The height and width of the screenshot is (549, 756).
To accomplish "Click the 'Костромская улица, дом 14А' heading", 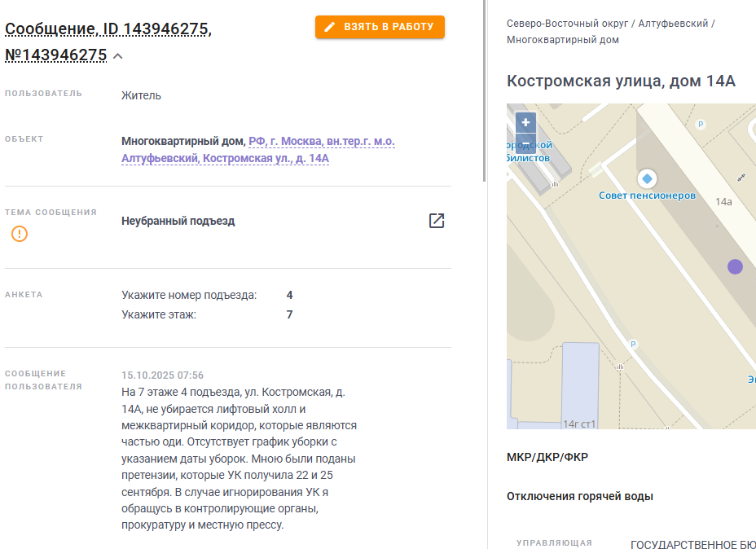I will (x=621, y=81).
